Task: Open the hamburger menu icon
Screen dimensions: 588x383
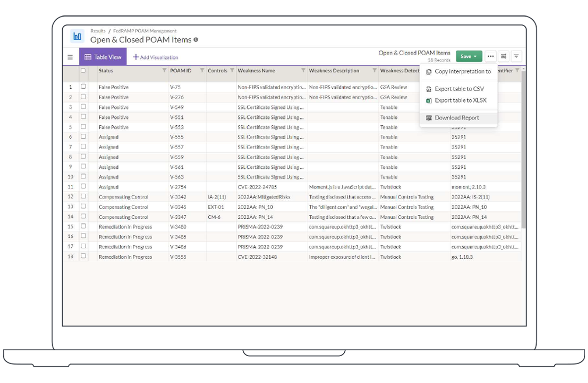Action: [70, 57]
